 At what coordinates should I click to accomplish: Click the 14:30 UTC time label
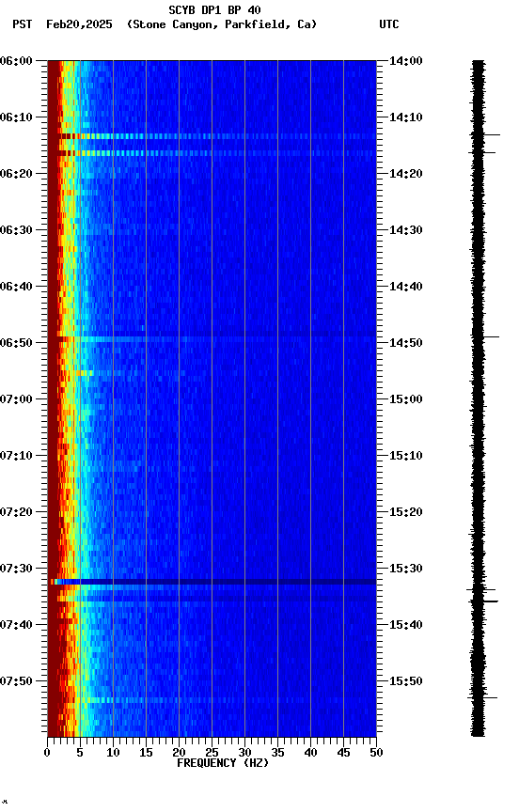406,230
